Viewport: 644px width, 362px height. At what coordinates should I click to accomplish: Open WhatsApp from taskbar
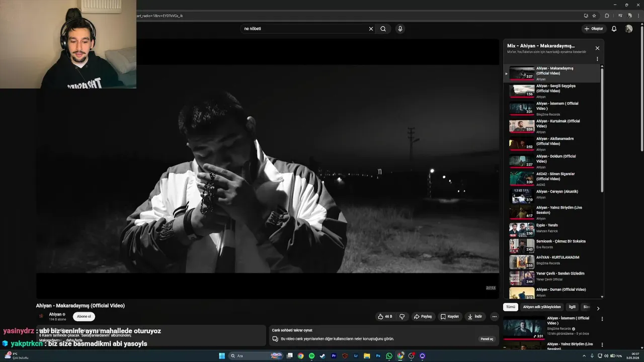(x=389, y=356)
